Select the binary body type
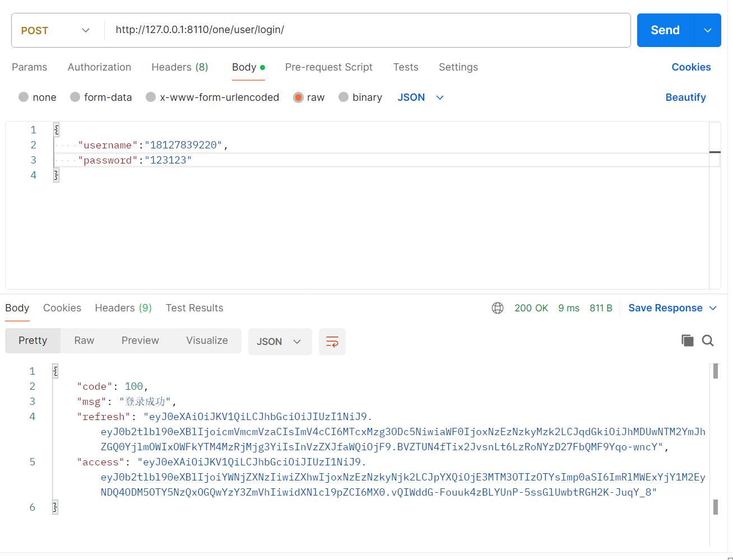The height and width of the screenshot is (560, 733). [x=360, y=97]
